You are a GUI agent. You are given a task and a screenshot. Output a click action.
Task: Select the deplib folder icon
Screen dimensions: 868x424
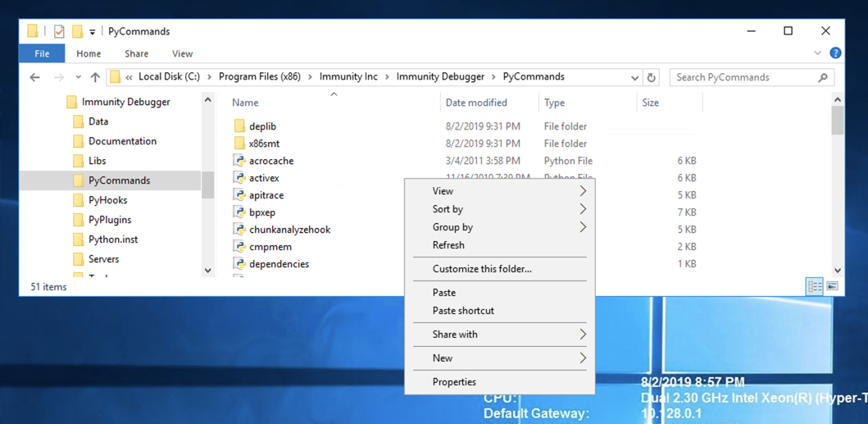pyautogui.click(x=239, y=126)
